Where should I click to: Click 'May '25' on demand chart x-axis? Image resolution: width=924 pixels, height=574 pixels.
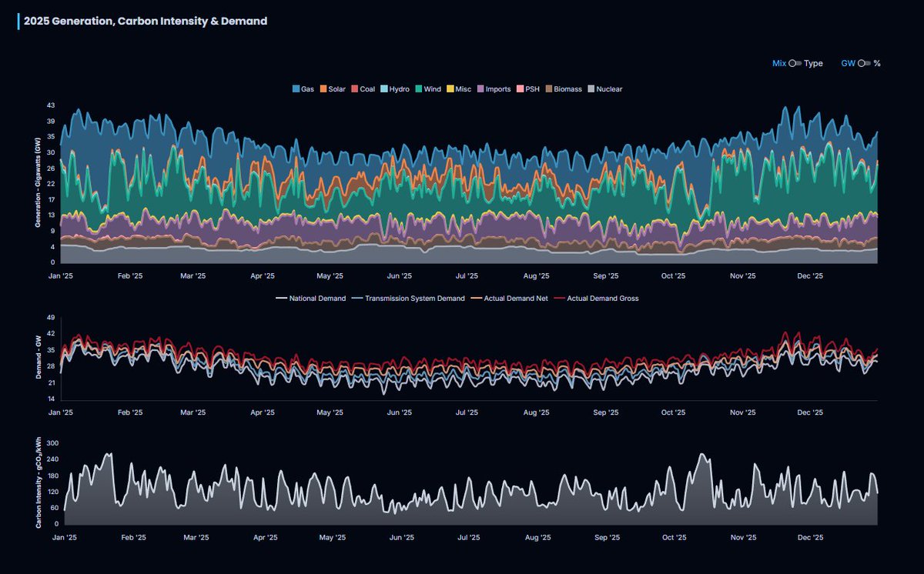coord(330,412)
